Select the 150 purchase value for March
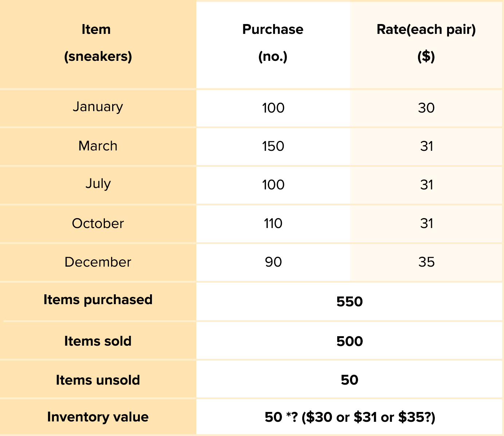504x436 pixels. (x=273, y=146)
